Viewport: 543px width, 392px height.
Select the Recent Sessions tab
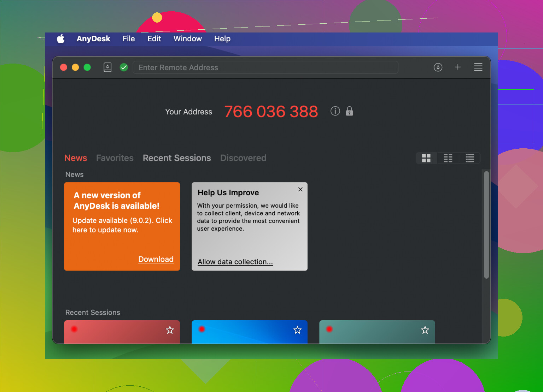coord(177,158)
